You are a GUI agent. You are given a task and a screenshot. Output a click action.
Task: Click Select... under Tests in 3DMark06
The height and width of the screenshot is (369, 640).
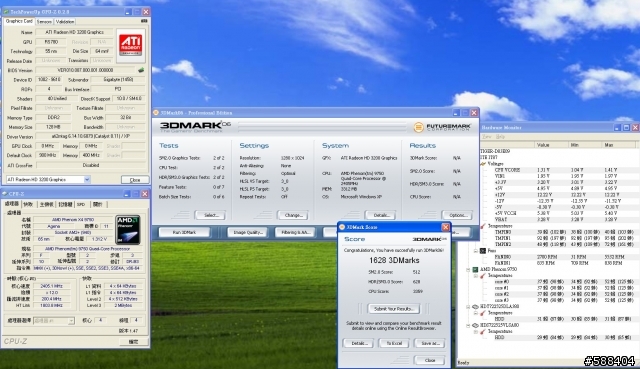[x=210, y=215]
